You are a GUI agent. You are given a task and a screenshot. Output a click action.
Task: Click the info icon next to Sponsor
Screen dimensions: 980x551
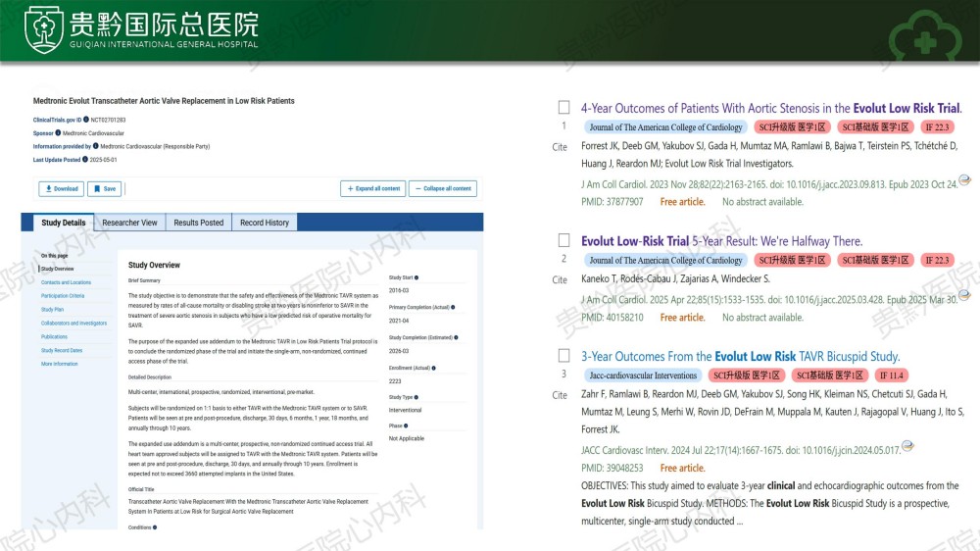pyautogui.click(x=58, y=132)
